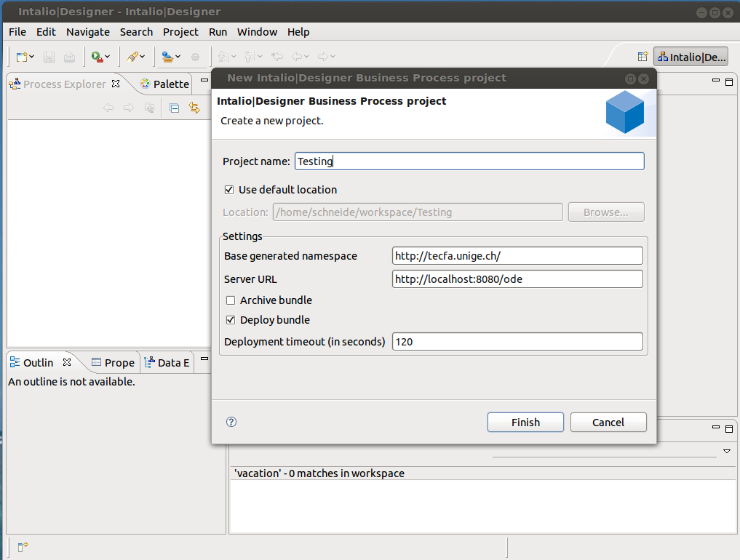The image size is (740, 560).
Task: Click the Link with Editor arrows icon
Action: [x=194, y=108]
